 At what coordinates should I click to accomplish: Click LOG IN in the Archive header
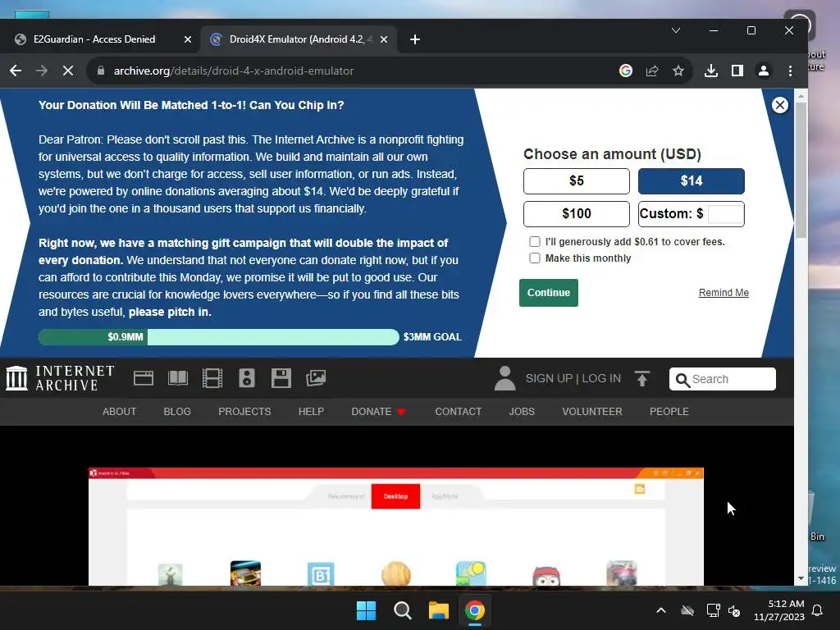(x=601, y=378)
